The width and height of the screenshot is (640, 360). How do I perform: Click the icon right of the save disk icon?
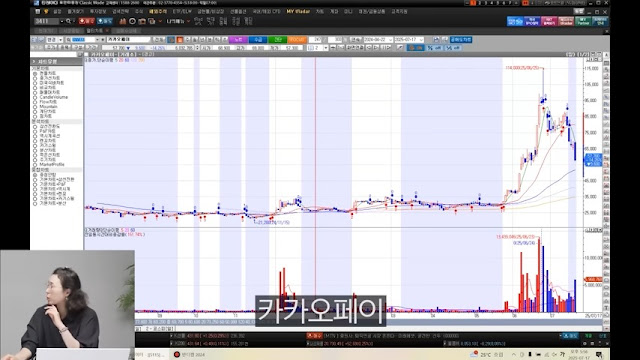pyautogui.click(x=444, y=40)
